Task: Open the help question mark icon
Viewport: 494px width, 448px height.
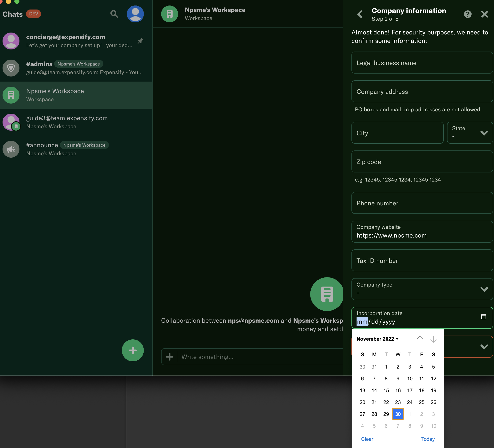Action: point(468,14)
